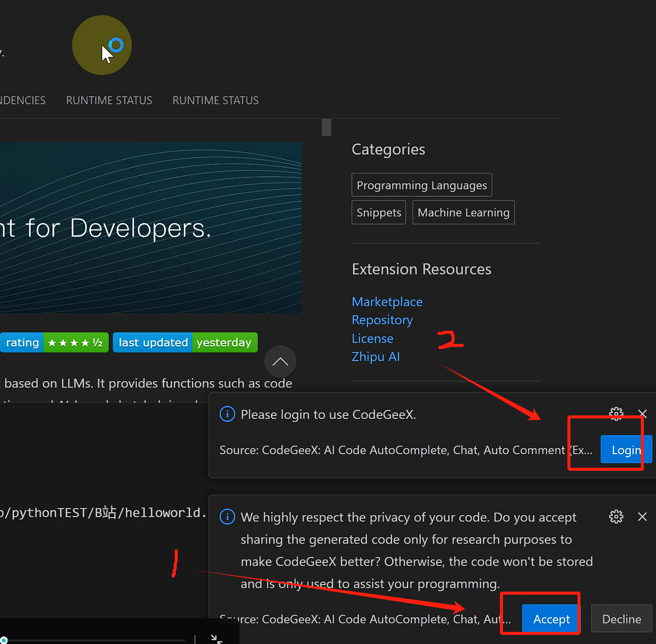Click the scroll-to-top chevron button

coord(280,362)
